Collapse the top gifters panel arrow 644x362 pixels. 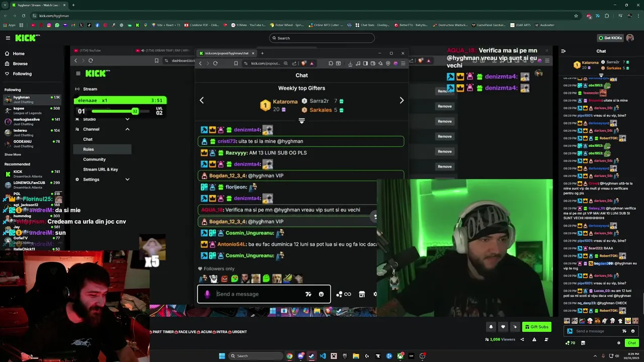(x=301, y=121)
